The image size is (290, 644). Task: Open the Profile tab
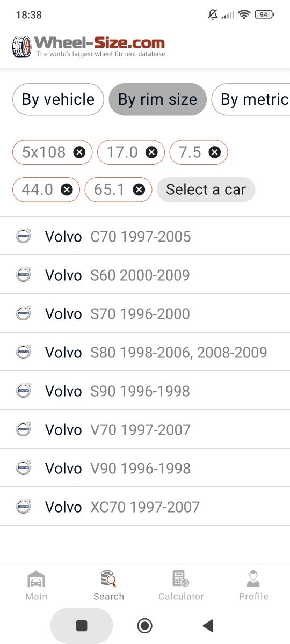click(x=253, y=586)
